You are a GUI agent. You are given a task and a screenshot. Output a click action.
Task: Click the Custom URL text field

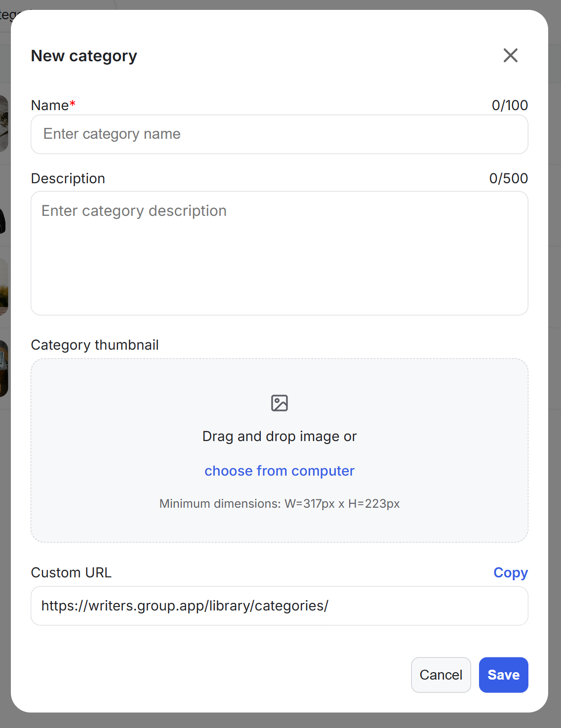280,606
